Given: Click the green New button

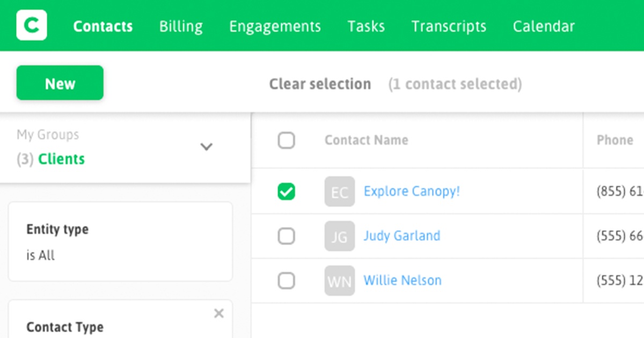Looking at the screenshot, I should [x=60, y=83].
